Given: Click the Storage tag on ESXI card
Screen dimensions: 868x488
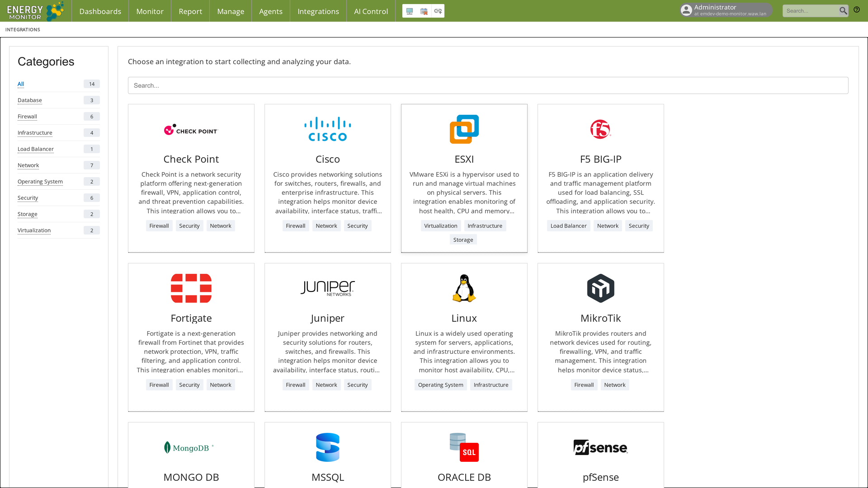Looking at the screenshot, I should pyautogui.click(x=463, y=240).
